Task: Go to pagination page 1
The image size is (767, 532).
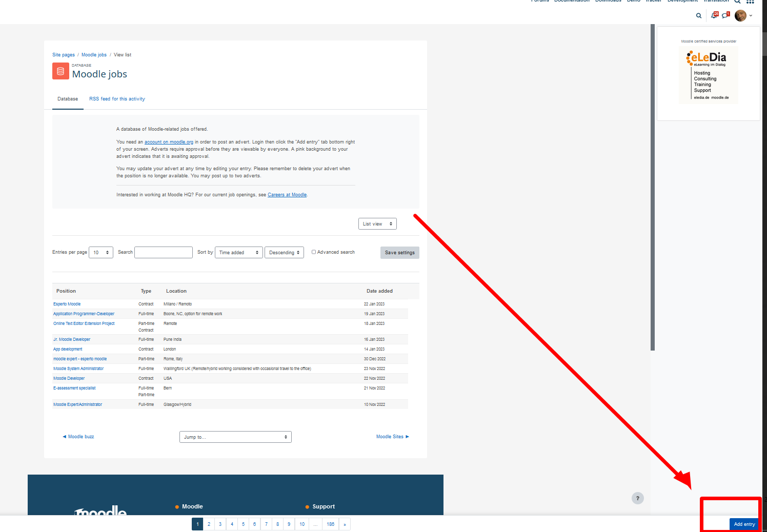Action: click(197, 524)
